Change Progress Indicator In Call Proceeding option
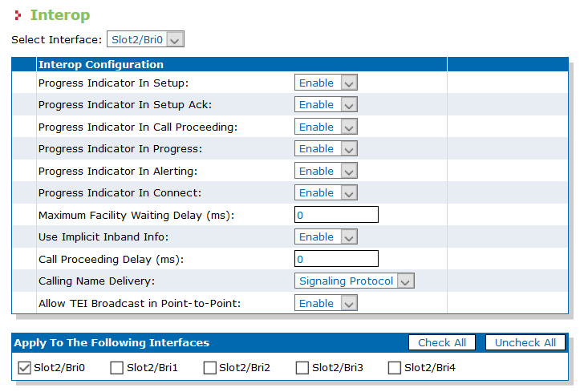The image size is (584, 392). (x=326, y=127)
